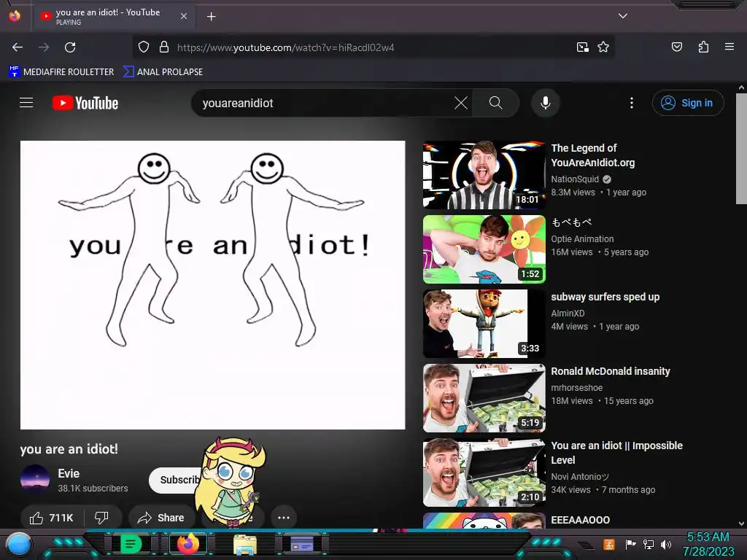
Task: Open 'subway surfers sped up' thumbnail
Action: point(484,323)
